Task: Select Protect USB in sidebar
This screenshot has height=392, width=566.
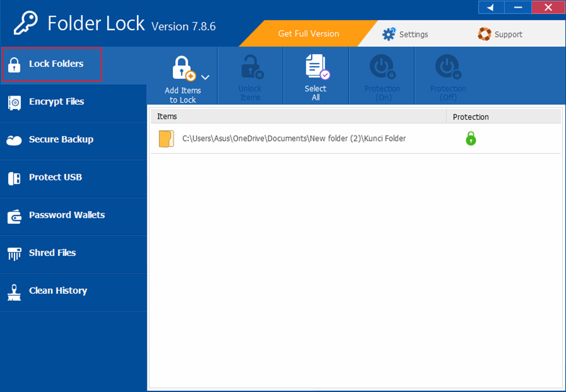Action: [73, 178]
